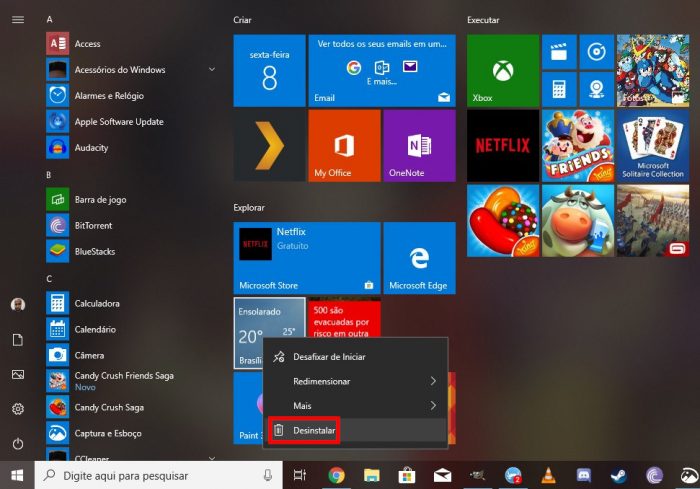Open Steam from the taskbar
Screen dimensions: 700x489
pyautogui.click(x=619, y=476)
